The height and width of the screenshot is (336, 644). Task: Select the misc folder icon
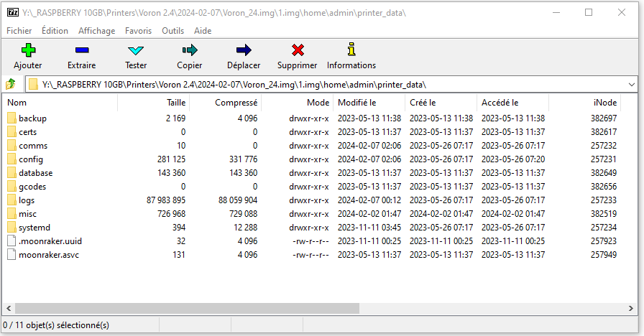click(11, 214)
